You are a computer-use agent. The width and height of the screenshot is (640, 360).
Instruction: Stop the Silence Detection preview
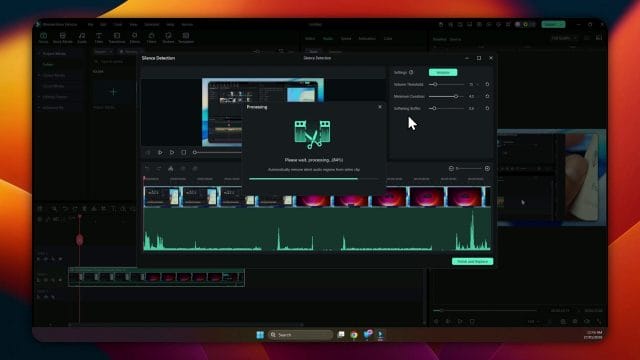pos(184,152)
